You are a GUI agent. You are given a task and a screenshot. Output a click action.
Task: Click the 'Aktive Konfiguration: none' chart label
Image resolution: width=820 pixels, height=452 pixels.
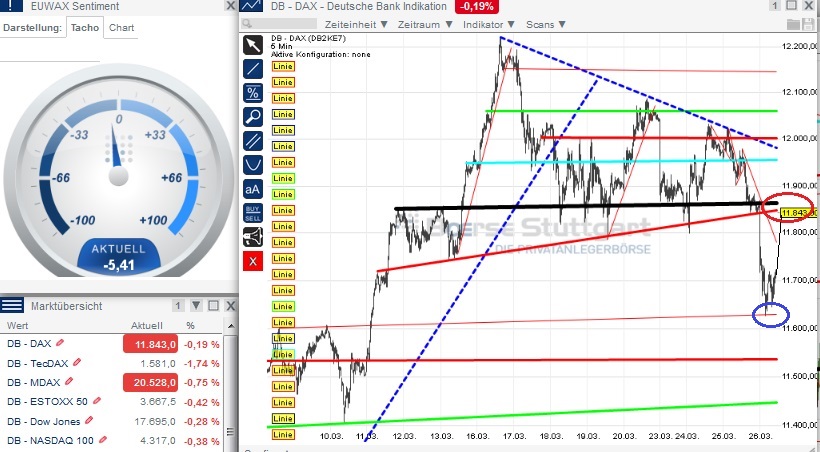click(x=321, y=54)
